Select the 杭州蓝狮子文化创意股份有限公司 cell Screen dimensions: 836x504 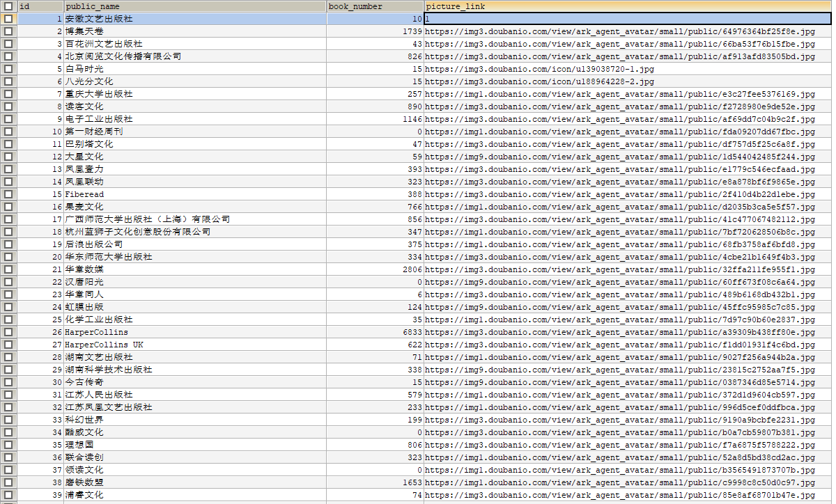(195, 232)
